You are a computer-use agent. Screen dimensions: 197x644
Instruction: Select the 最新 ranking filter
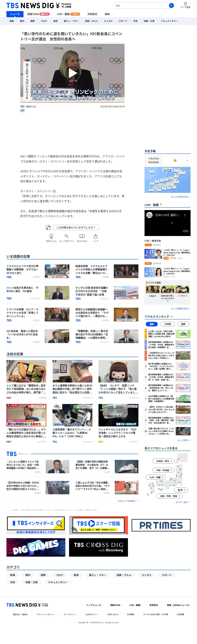pyautogui.click(x=152, y=324)
